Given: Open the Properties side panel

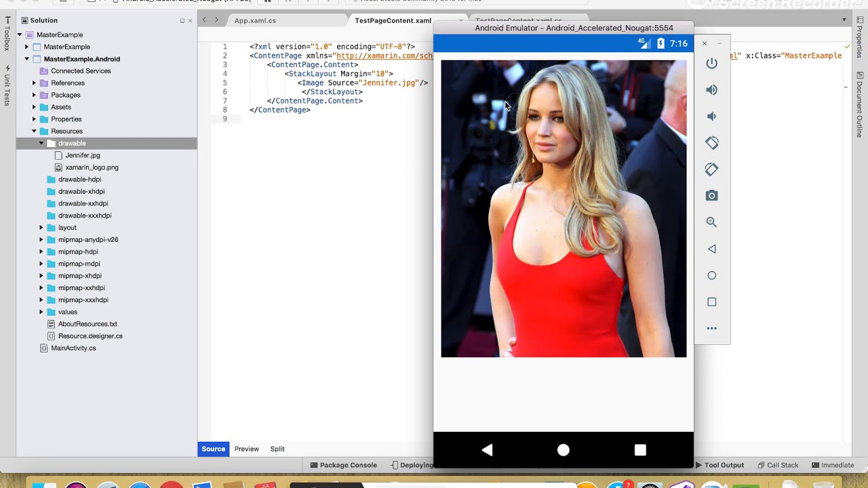Looking at the screenshot, I should click(860, 38).
